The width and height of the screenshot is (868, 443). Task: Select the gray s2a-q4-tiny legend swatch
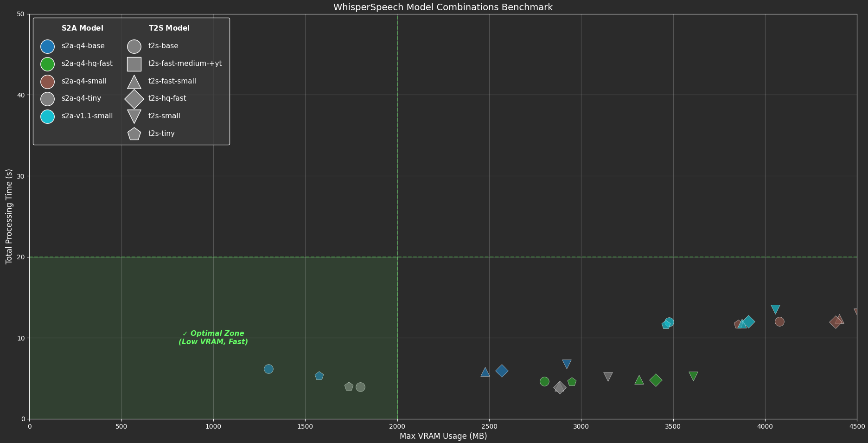[x=47, y=99]
